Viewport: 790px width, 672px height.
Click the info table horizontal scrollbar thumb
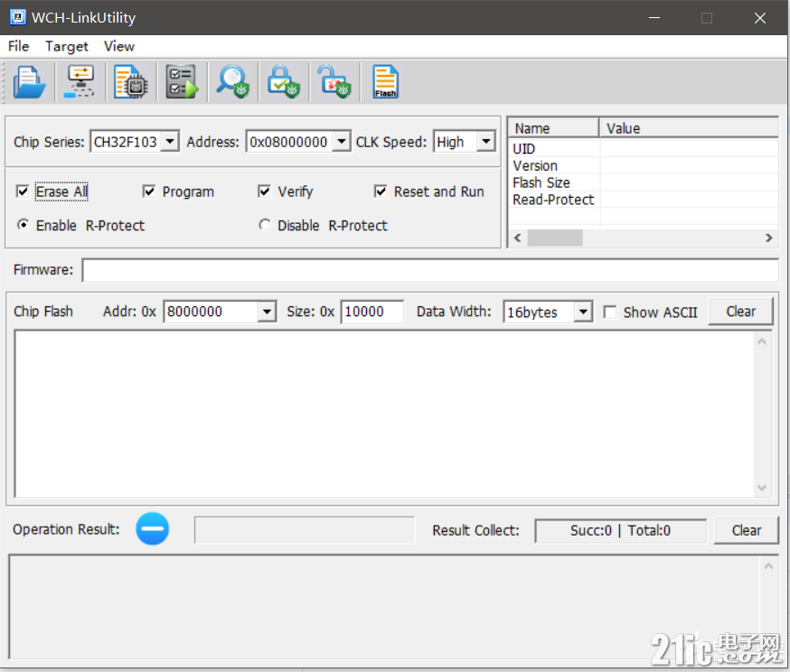555,238
